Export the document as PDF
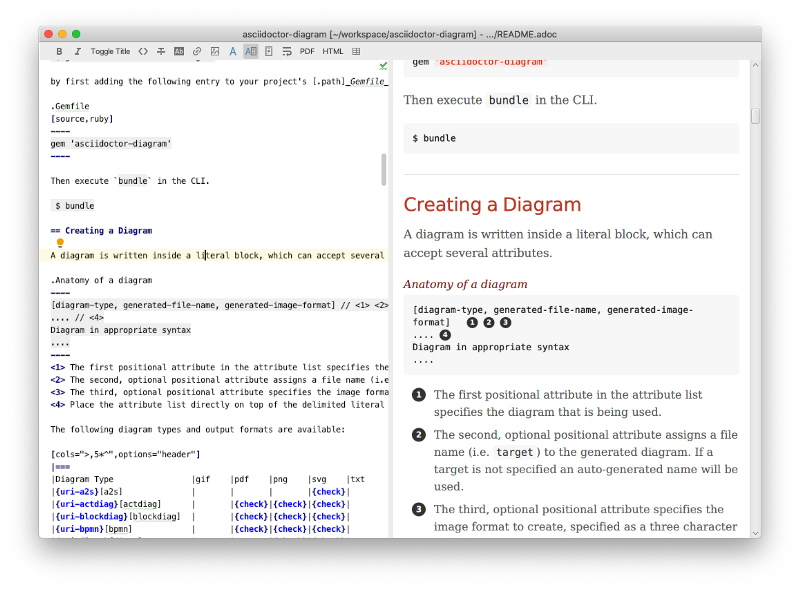800x589 pixels. (307, 51)
